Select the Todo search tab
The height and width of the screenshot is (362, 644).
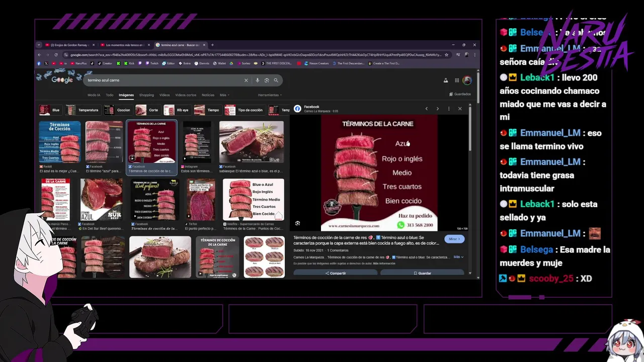click(x=109, y=95)
